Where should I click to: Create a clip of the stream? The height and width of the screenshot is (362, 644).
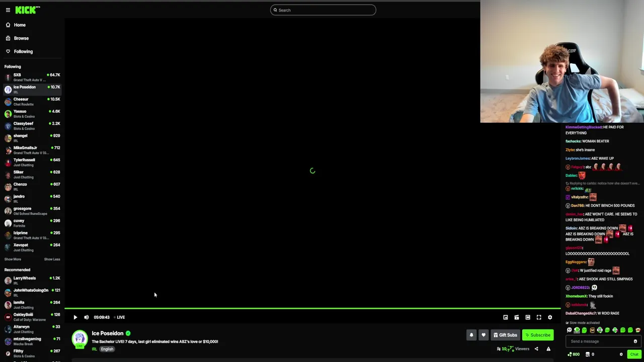(x=517, y=317)
